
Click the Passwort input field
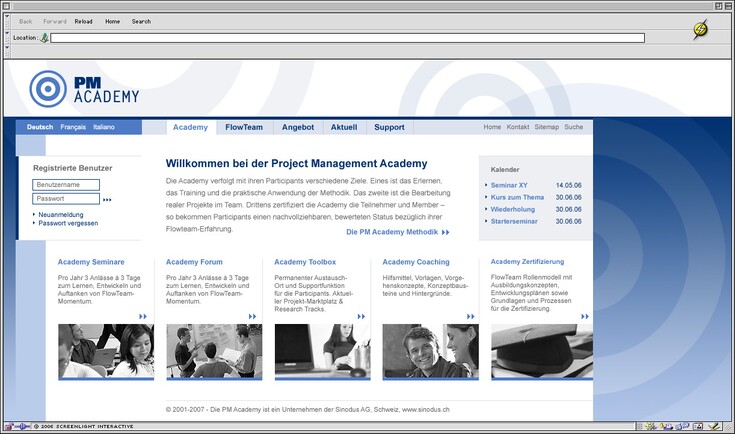66,199
